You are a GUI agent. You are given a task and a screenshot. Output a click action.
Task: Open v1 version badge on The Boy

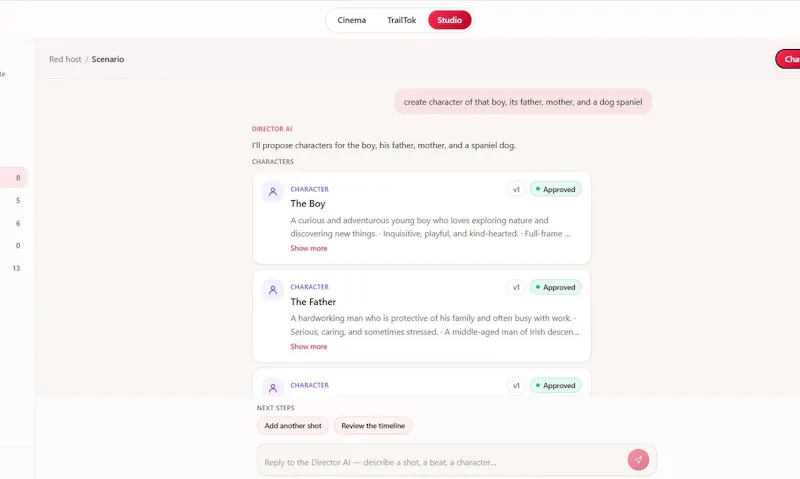coord(516,189)
